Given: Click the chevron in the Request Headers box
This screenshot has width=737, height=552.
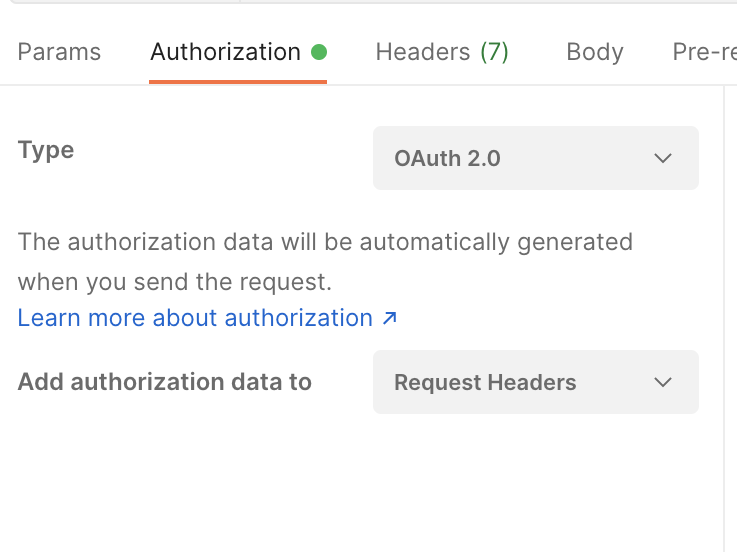Looking at the screenshot, I should (662, 382).
